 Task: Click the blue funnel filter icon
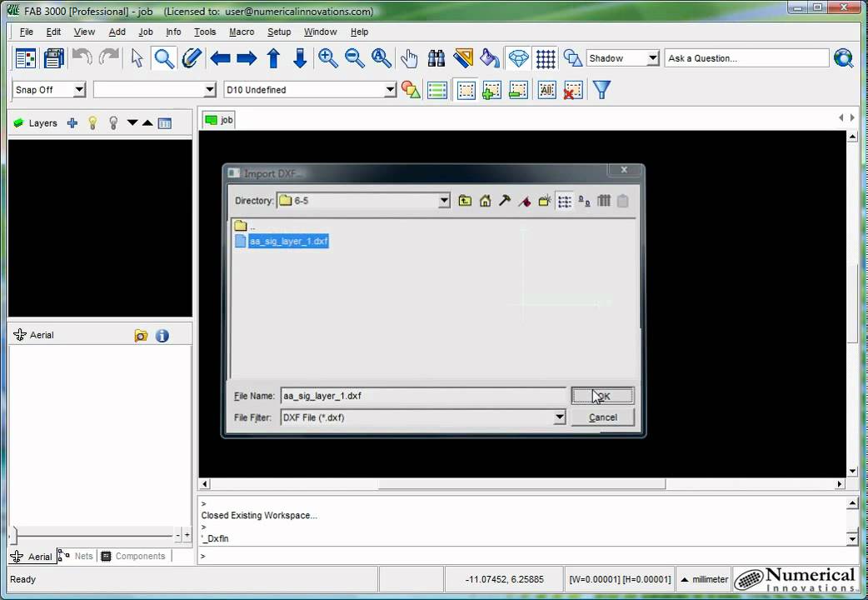click(x=601, y=90)
